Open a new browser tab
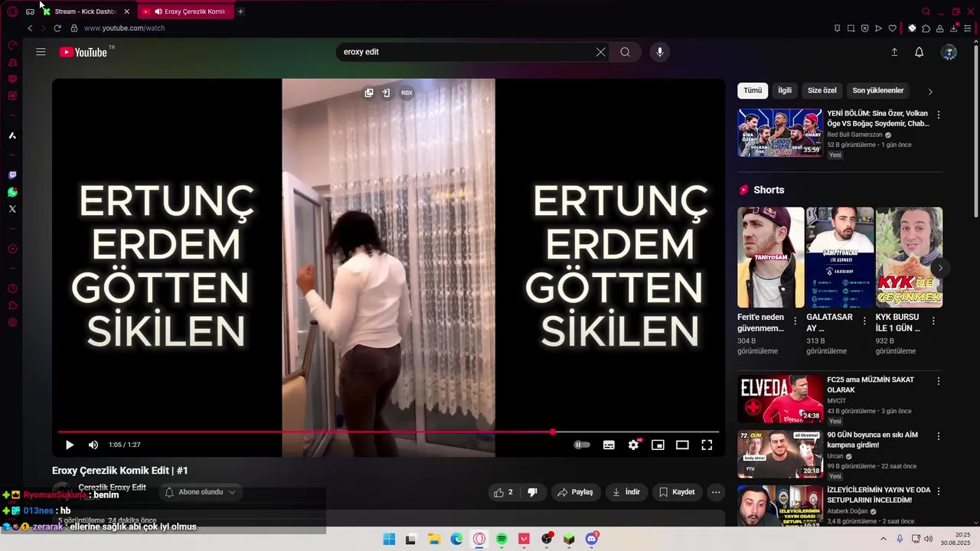The height and width of the screenshot is (551, 980). coord(240,11)
